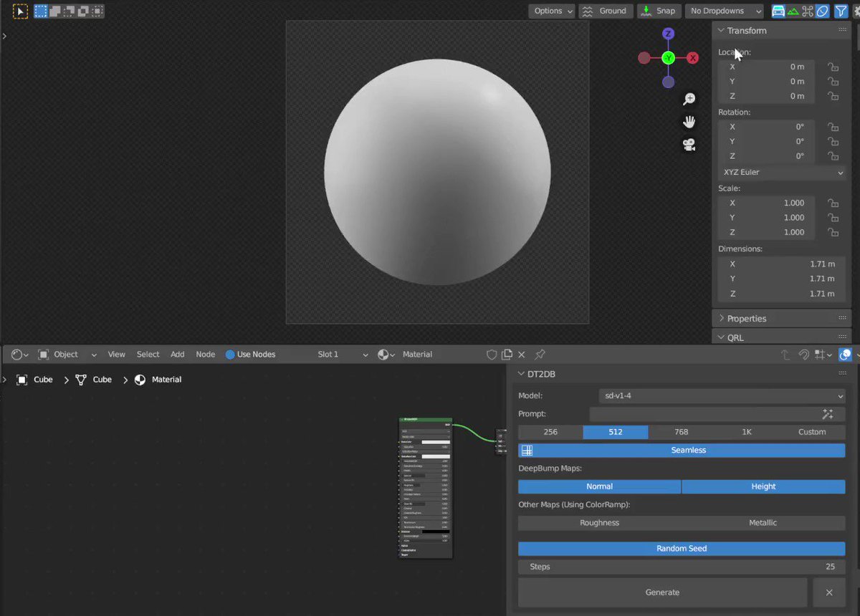This screenshot has height=616, width=860.
Task: Pin the material using the pin icon
Action: click(x=540, y=354)
